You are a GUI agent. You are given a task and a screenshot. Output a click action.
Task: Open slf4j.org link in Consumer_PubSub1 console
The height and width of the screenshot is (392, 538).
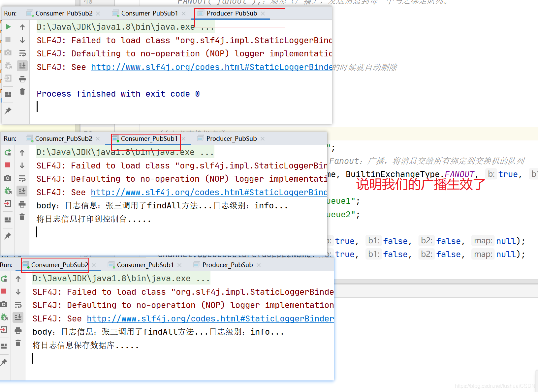pos(209,193)
